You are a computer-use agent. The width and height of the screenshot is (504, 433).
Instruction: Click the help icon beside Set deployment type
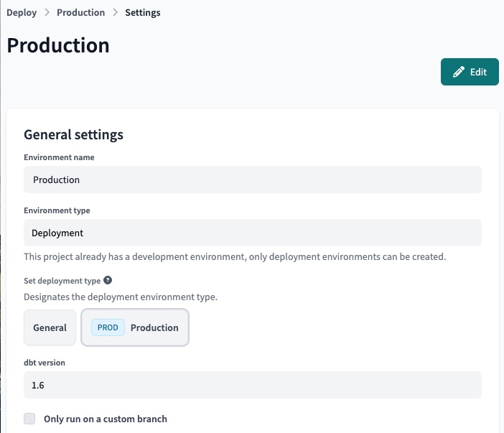pos(108,281)
